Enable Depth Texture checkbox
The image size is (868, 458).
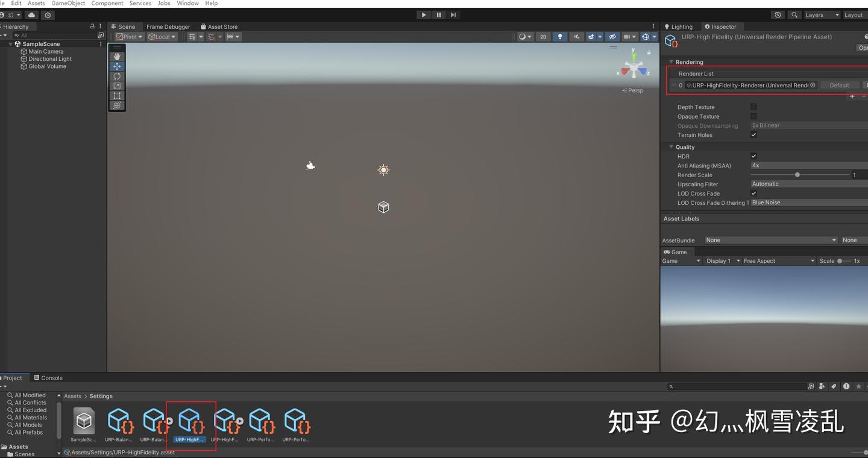click(753, 107)
